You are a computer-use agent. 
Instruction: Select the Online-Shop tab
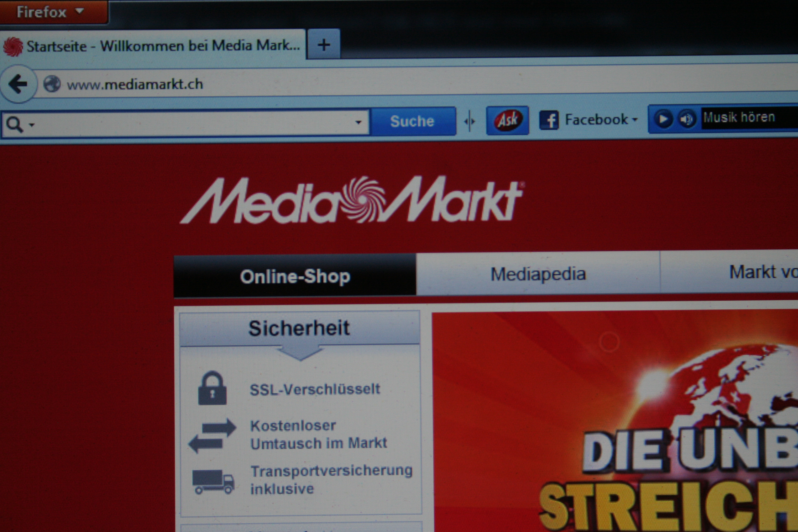tap(294, 276)
